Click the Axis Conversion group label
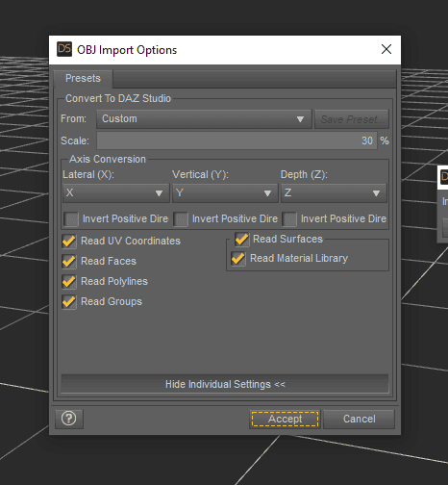This screenshot has width=448, height=485. [108, 159]
